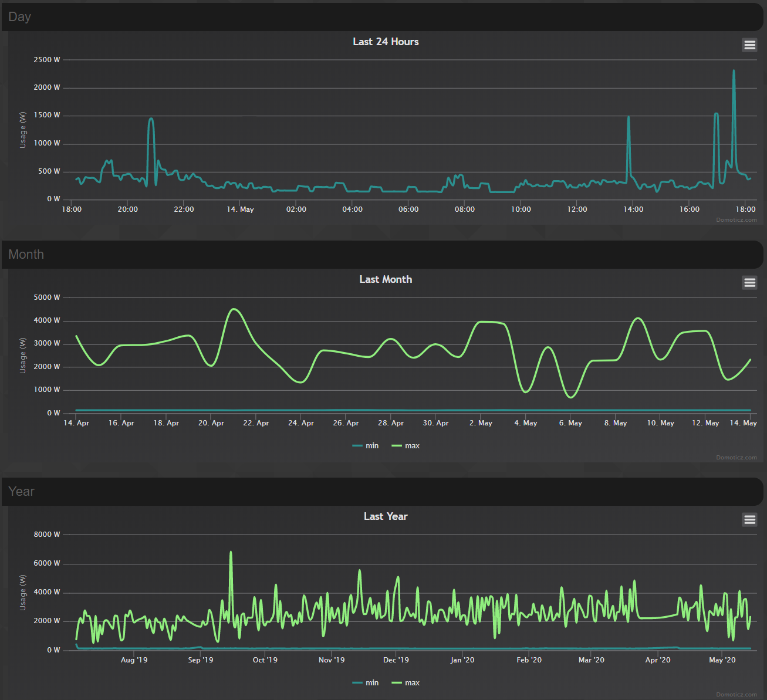Click the 14. May label on Day axis

241,209
